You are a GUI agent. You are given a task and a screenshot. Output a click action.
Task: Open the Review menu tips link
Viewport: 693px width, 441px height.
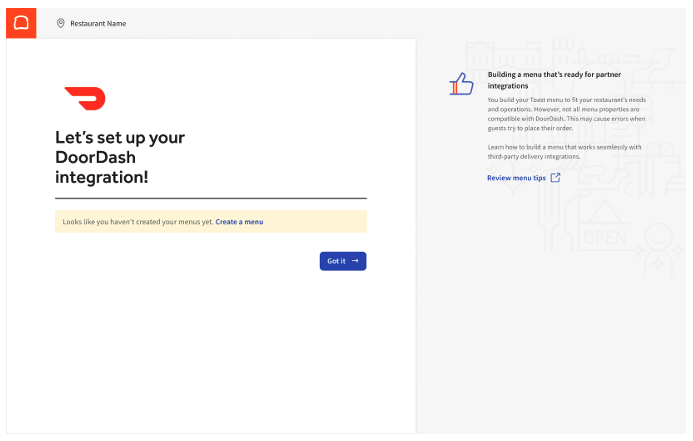(516, 178)
